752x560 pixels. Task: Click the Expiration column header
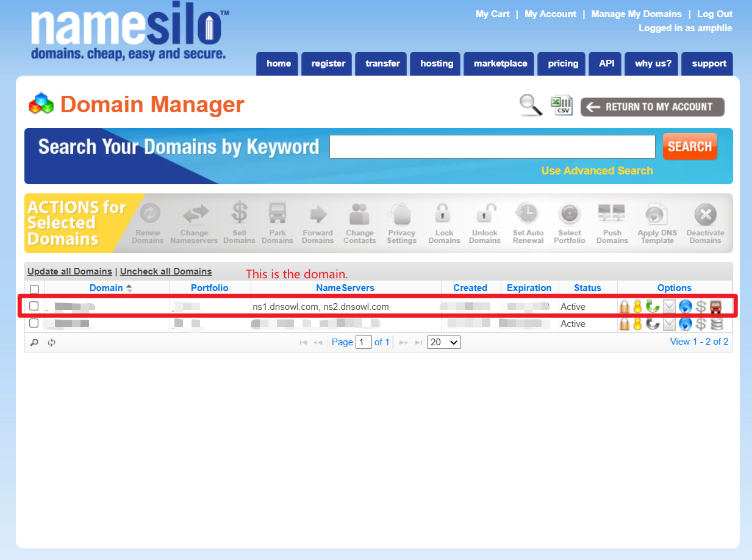click(x=529, y=288)
